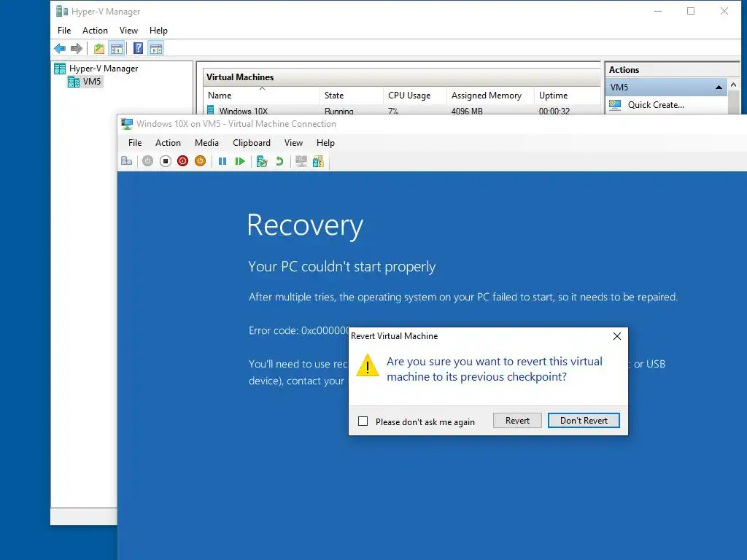Image resolution: width=747 pixels, height=560 pixels.
Task: Select Hyper-V Manager root tree node
Action: coord(104,69)
